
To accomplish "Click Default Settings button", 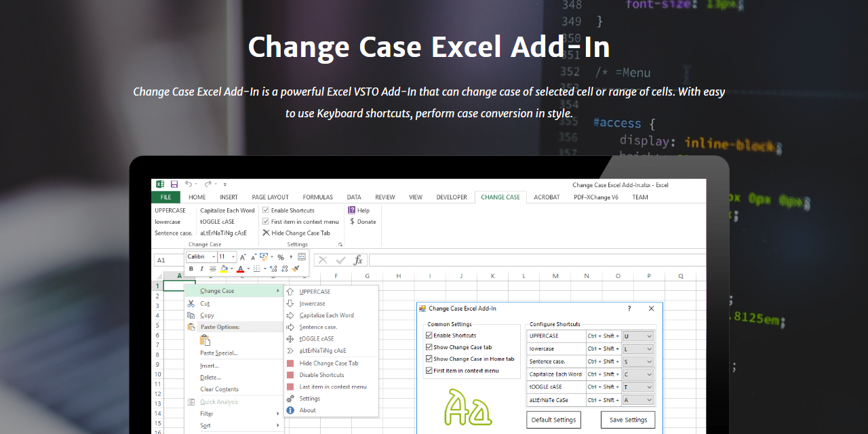I will pos(554,420).
